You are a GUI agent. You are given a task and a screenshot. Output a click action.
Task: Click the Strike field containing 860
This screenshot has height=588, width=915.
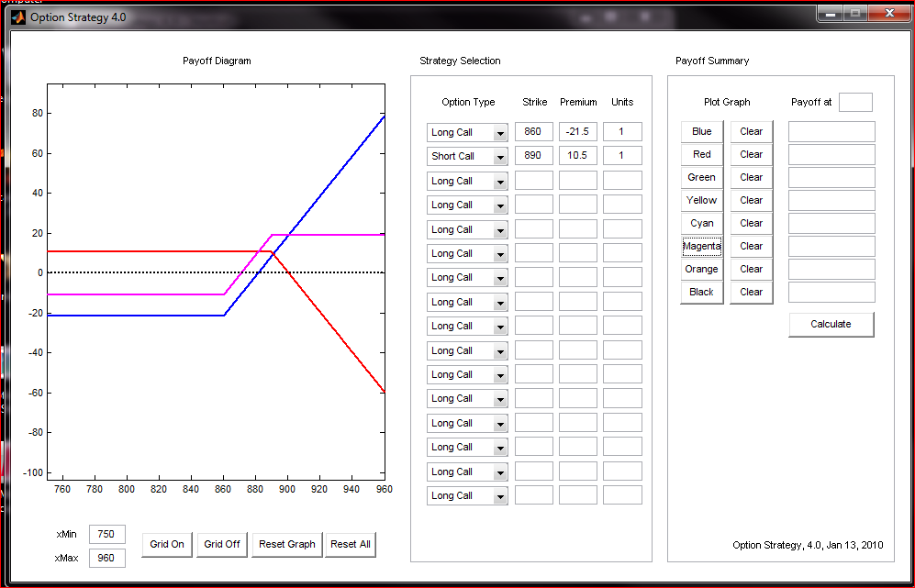pos(533,132)
